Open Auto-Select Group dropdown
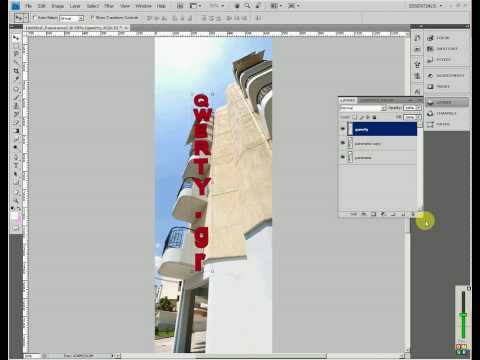The height and width of the screenshot is (360, 480). [x=71, y=18]
